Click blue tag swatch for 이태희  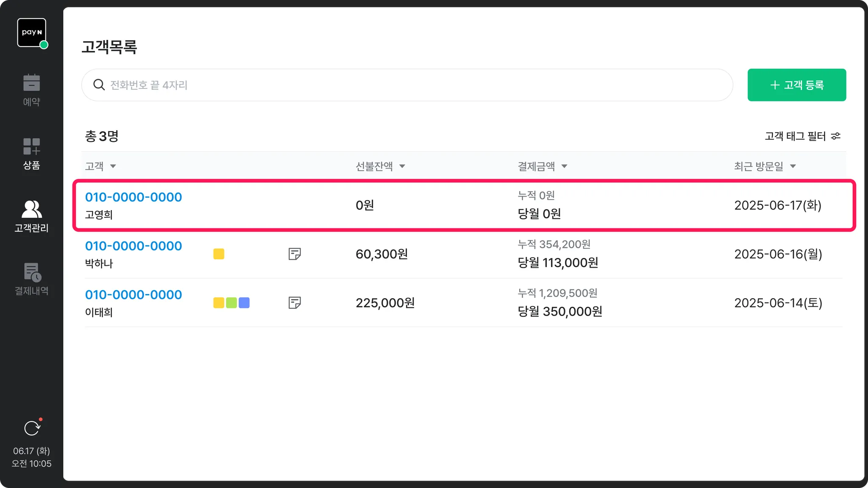[x=244, y=302]
